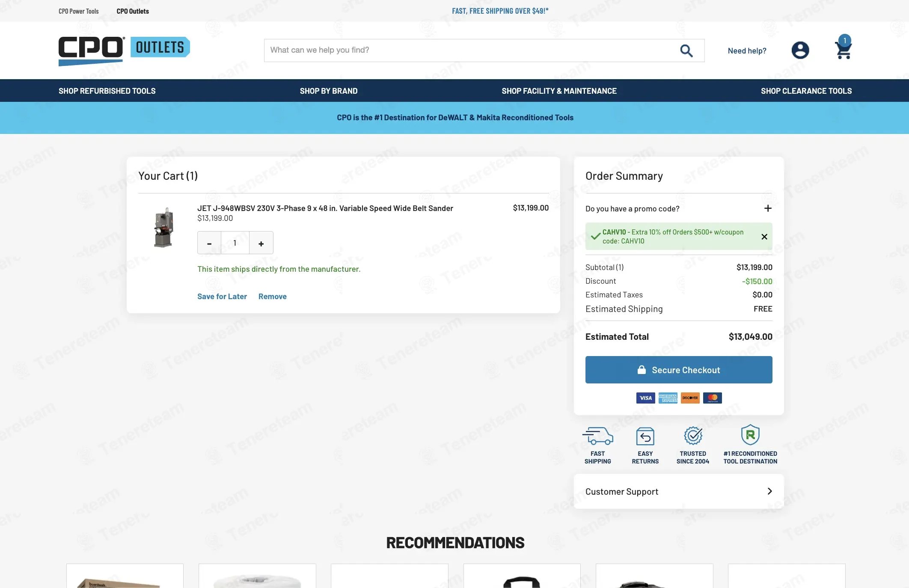Click the 'Your Cart (1)' heading
909x588 pixels.
(168, 176)
